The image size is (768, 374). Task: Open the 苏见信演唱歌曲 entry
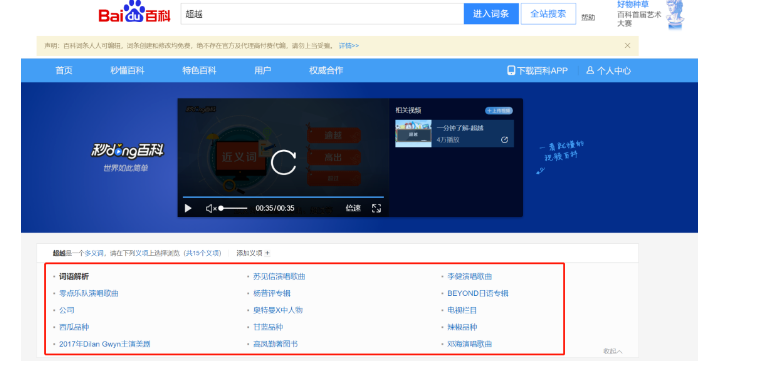click(x=279, y=277)
